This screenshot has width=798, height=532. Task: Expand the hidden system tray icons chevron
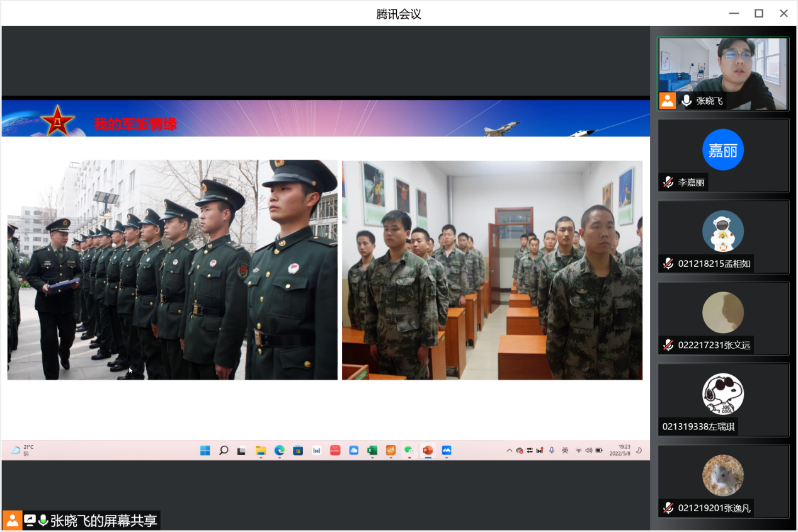pos(509,450)
